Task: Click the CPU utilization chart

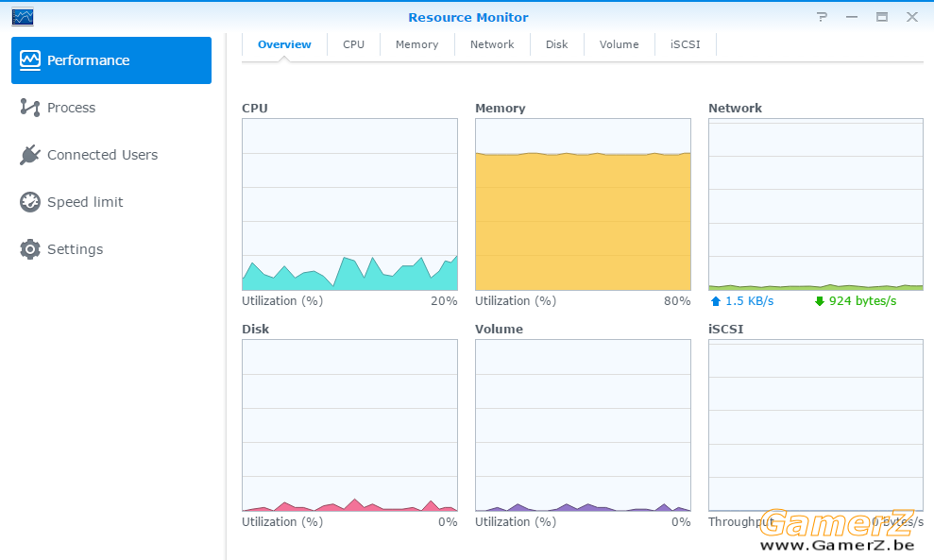Action: [x=349, y=204]
